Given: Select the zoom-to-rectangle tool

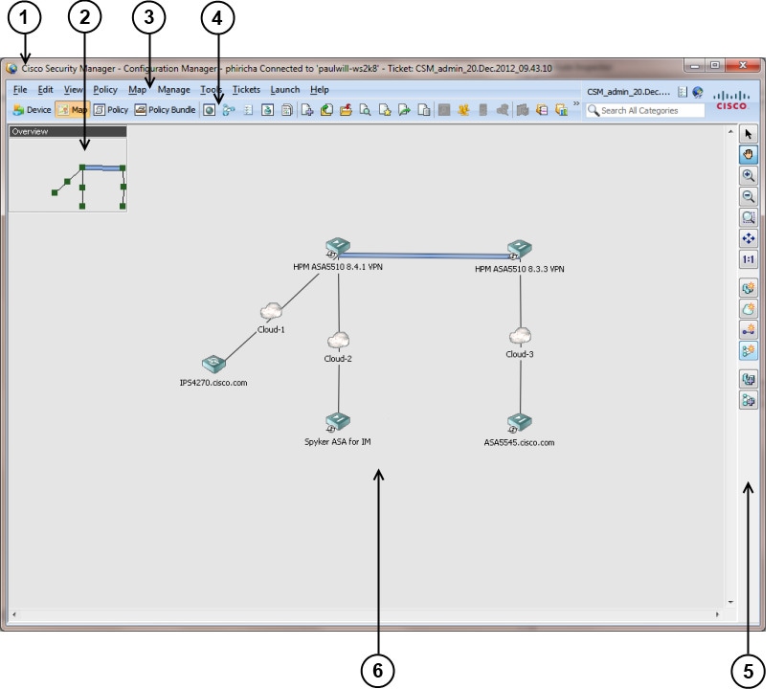Looking at the screenshot, I should pyautogui.click(x=748, y=217).
